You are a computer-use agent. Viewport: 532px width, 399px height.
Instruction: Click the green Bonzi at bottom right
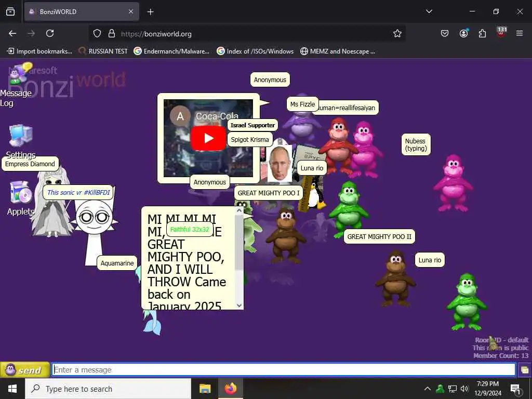[x=467, y=302]
